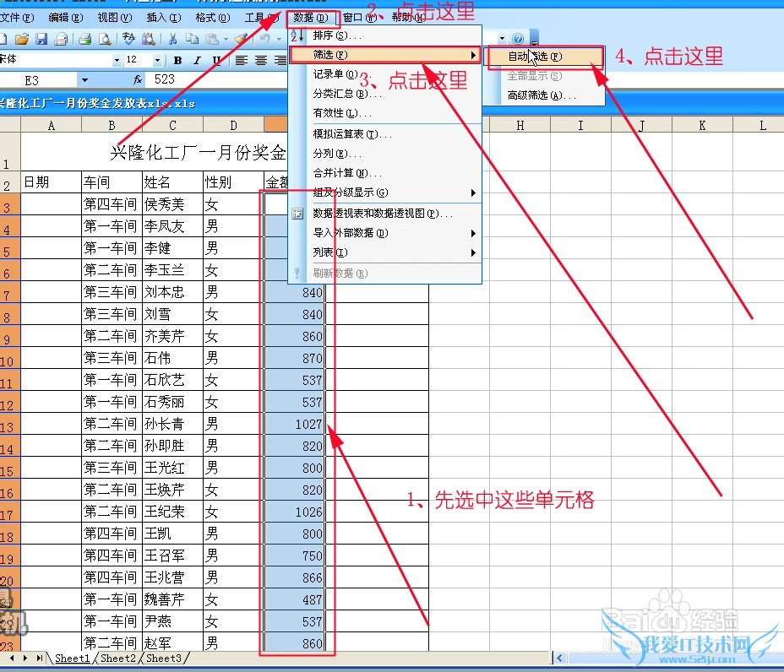Select row 10 header
Screen dimensions: 784x672
click(x=10, y=358)
